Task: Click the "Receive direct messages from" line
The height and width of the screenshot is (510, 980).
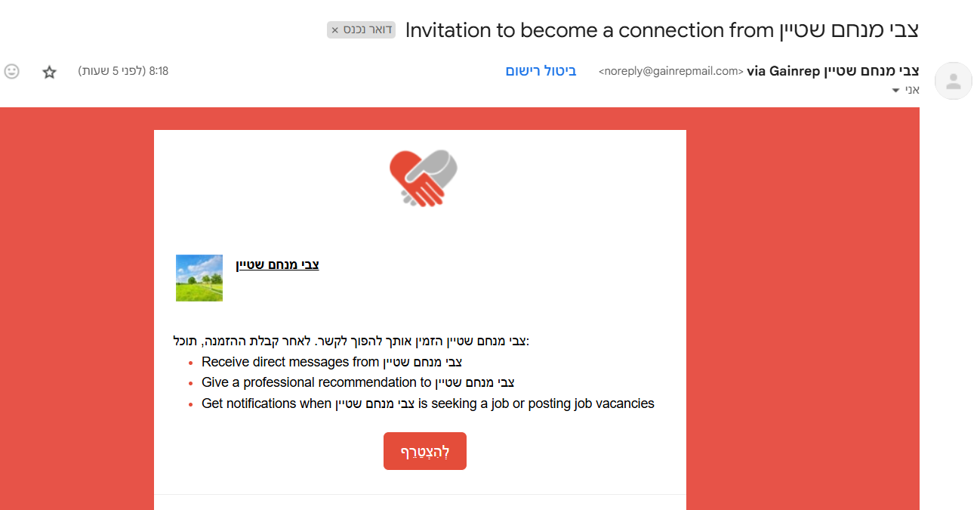Action: click(x=331, y=362)
